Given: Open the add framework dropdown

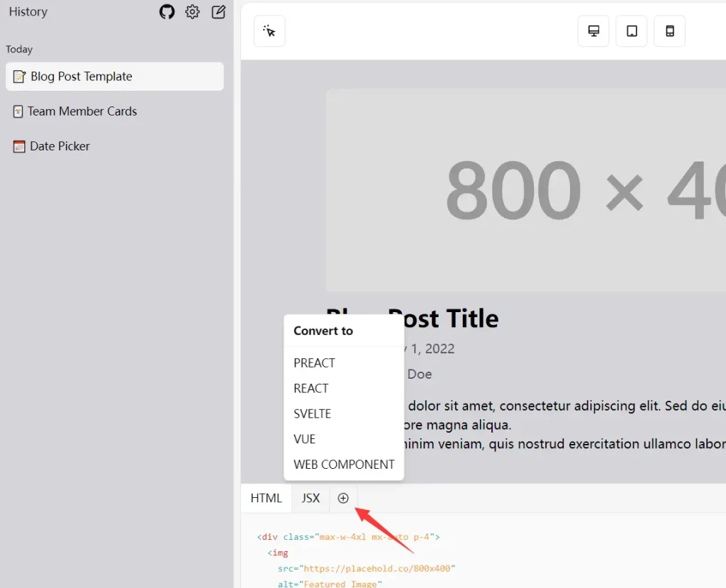Looking at the screenshot, I should 344,498.
